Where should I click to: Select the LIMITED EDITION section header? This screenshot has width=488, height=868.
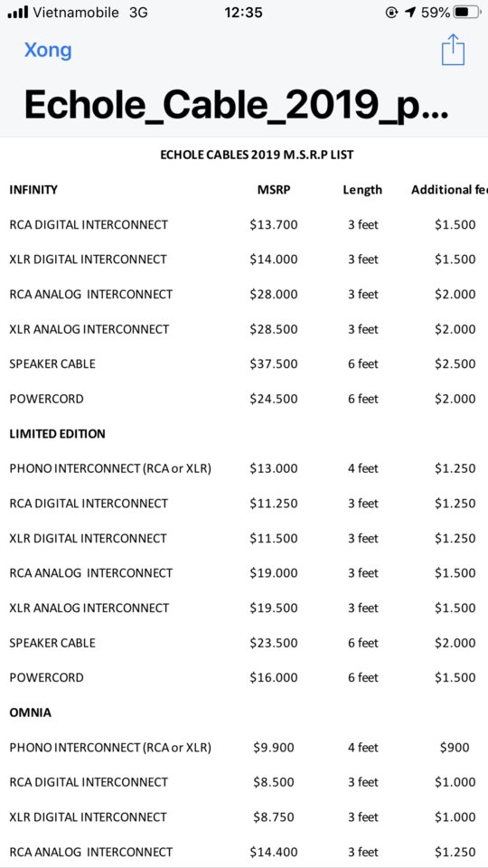[x=57, y=433]
